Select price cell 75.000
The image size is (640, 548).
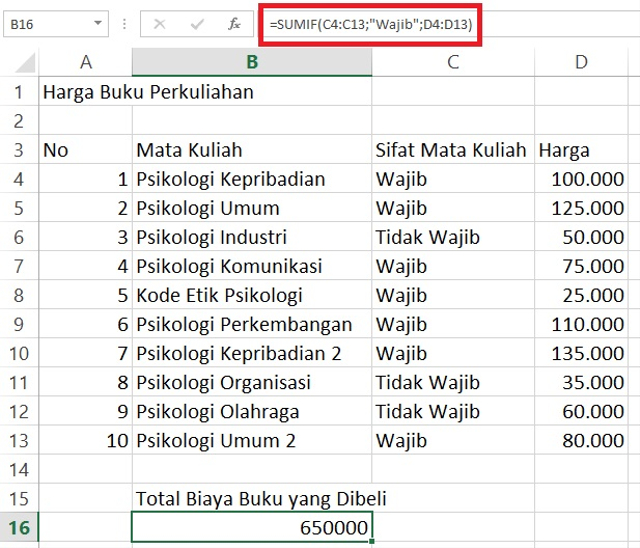click(581, 266)
